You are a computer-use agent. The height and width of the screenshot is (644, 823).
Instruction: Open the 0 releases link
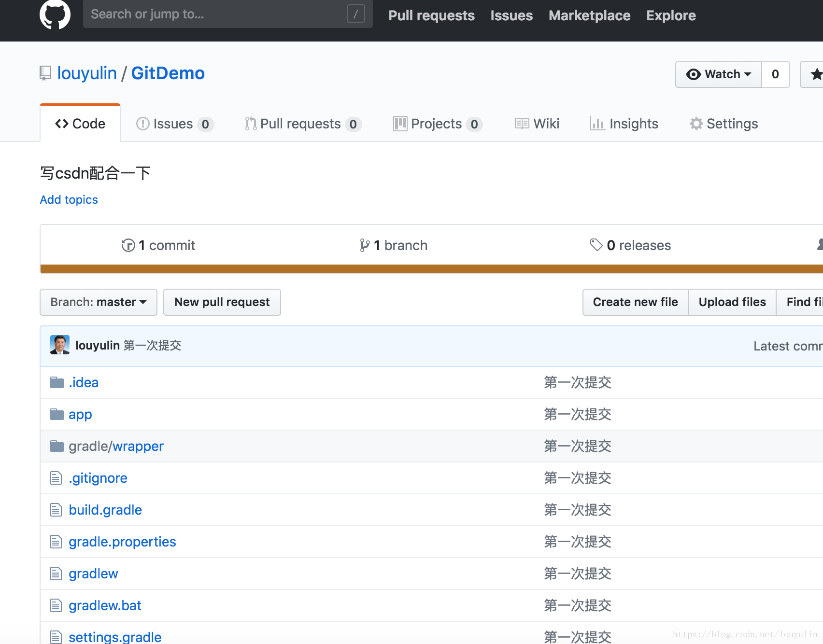(630, 245)
